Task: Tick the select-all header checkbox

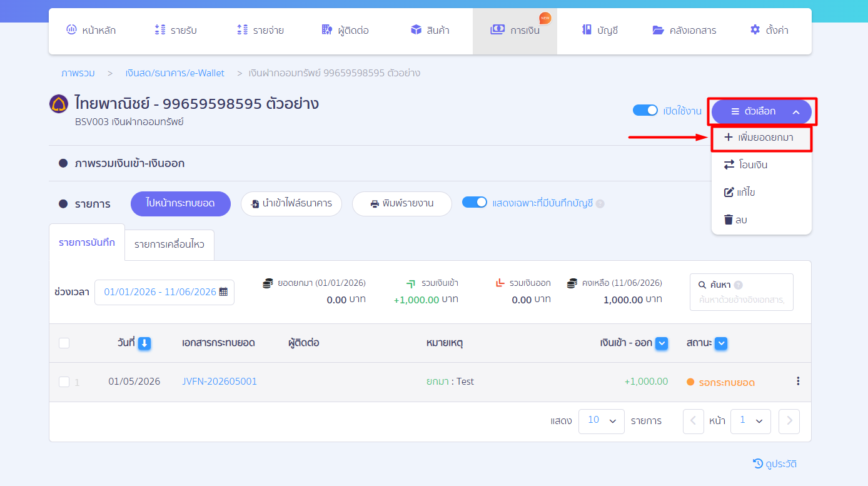Action: [64, 343]
